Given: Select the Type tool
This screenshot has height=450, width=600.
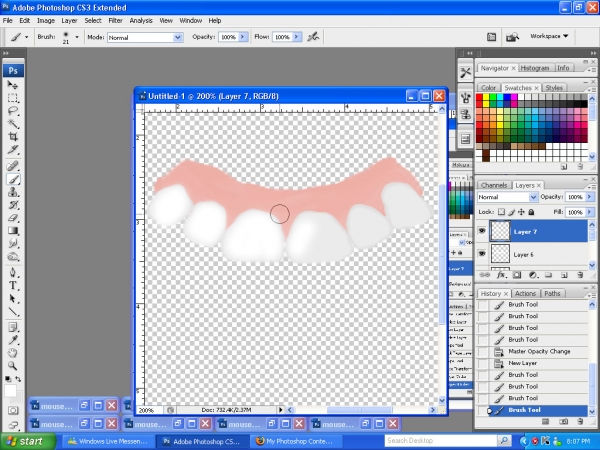Looking at the screenshot, I should [x=13, y=285].
